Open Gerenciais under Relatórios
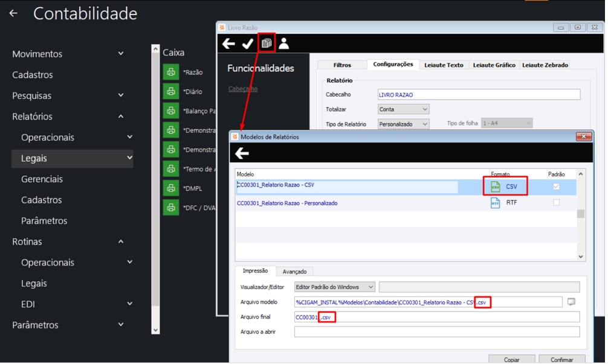The height and width of the screenshot is (364, 608). (42, 179)
